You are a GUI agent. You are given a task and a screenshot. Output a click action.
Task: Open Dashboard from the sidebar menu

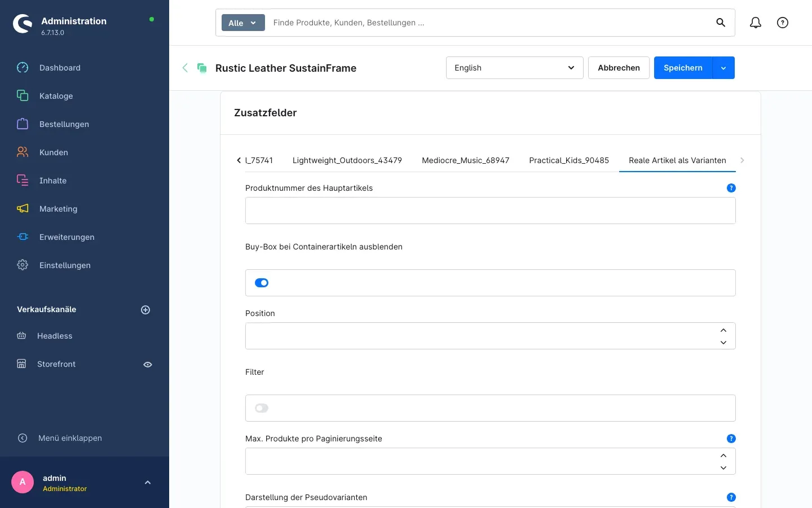click(x=60, y=68)
